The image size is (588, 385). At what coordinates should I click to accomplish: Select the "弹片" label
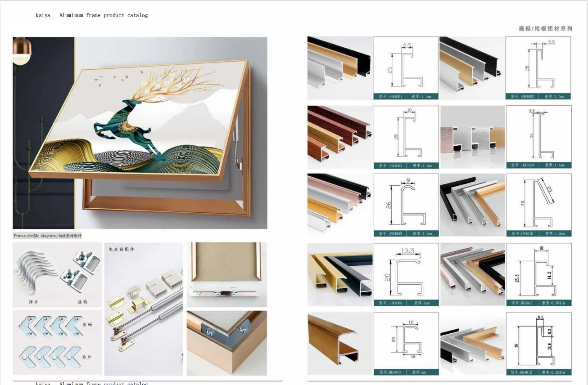[33, 302]
